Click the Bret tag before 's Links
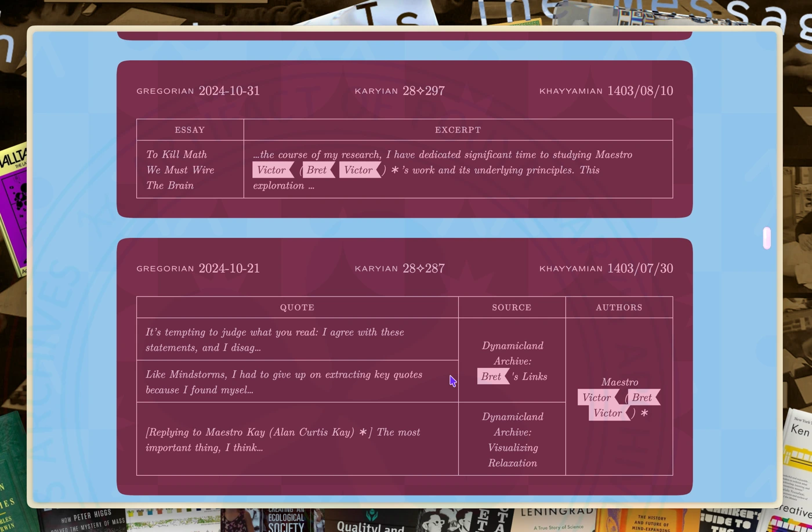 tap(491, 377)
